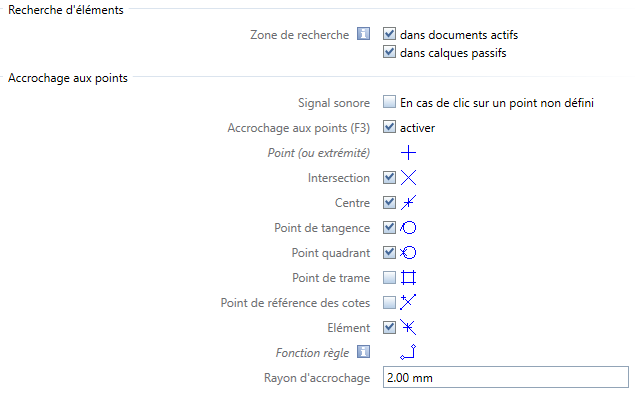
Task: Enable Point de référence des cotes checkbox
Action: tap(389, 302)
